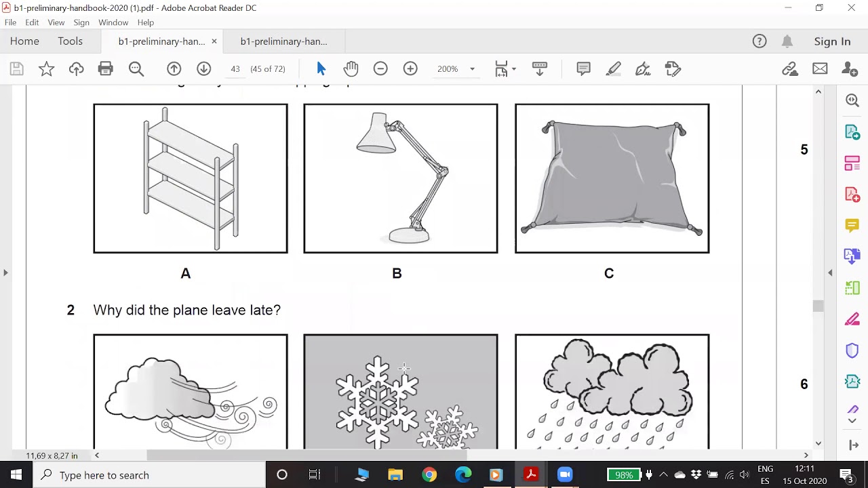The height and width of the screenshot is (488, 868).
Task: Click the horizontal scrollbar thumb
Action: coord(307,455)
